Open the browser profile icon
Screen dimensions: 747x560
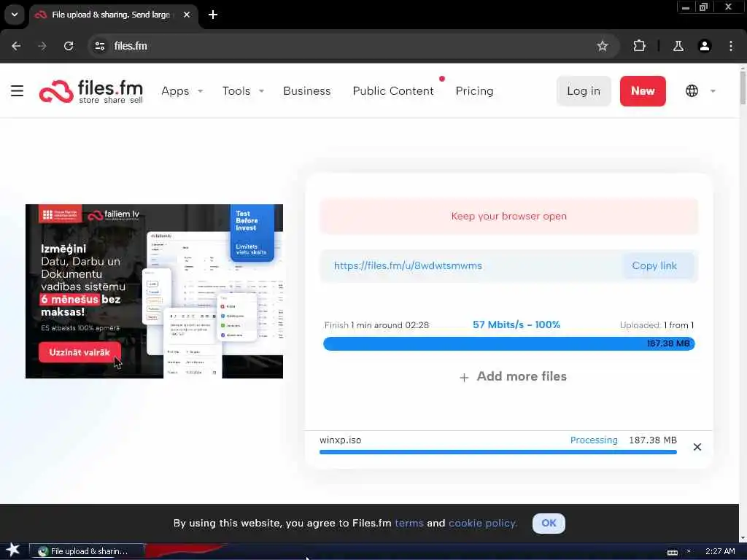(705, 46)
